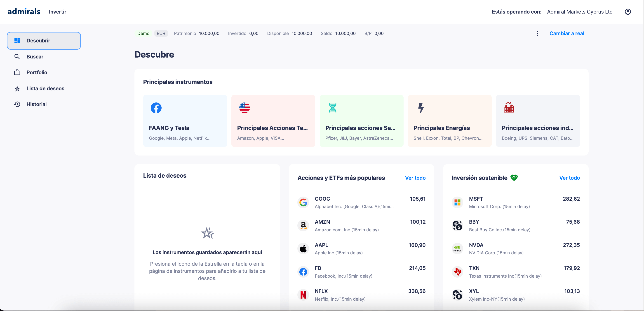Image resolution: width=644 pixels, height=311 pixels.
Task: Click Ver todo for Inversión sostenible
Action: click(569, 178)
